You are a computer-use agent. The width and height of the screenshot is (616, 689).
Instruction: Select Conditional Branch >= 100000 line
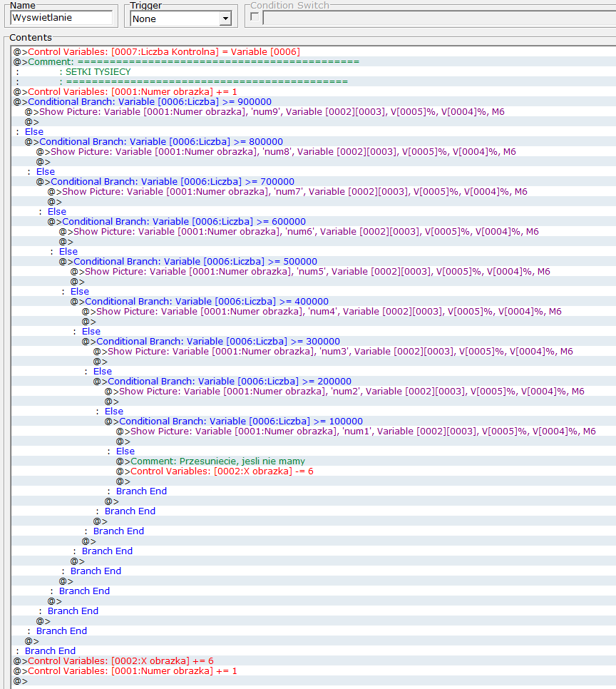(234, 422)
